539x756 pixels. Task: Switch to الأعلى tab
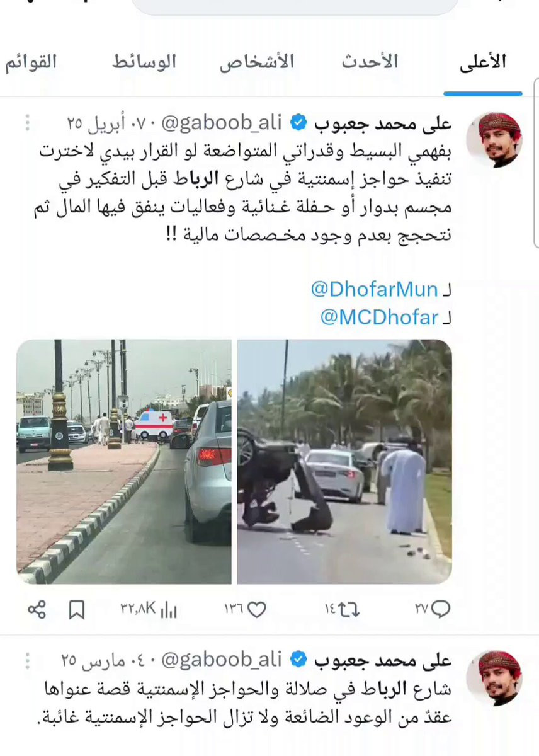tap(483, 62)
